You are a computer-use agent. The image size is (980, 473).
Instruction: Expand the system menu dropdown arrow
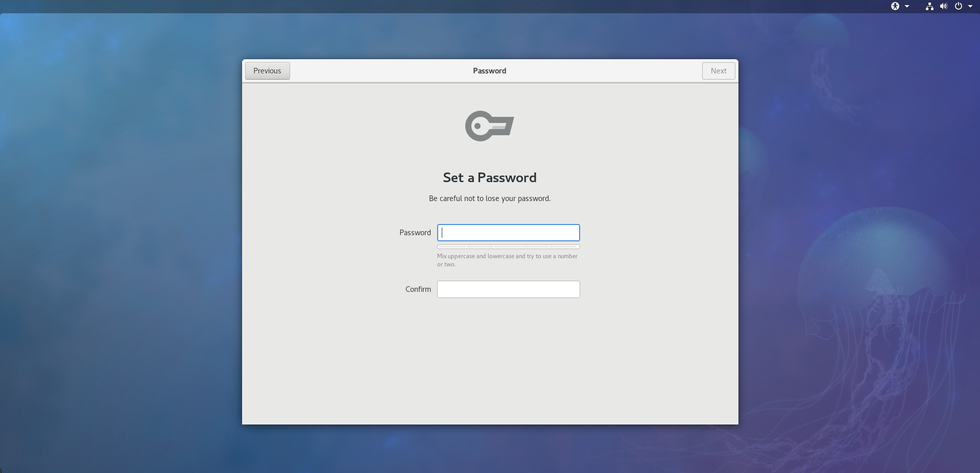pyautogui.click(x=970, y=7)
